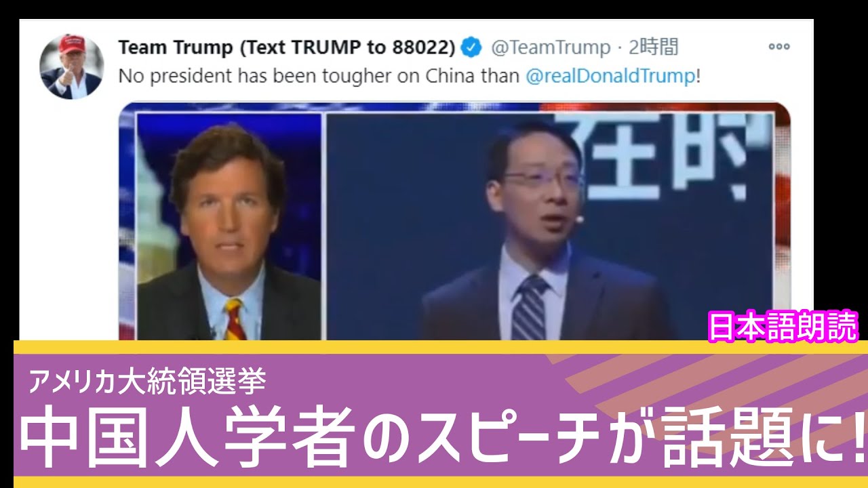Open the Team Trump display name link
Viewport: 868px width, 488px height.
point(287,47)
